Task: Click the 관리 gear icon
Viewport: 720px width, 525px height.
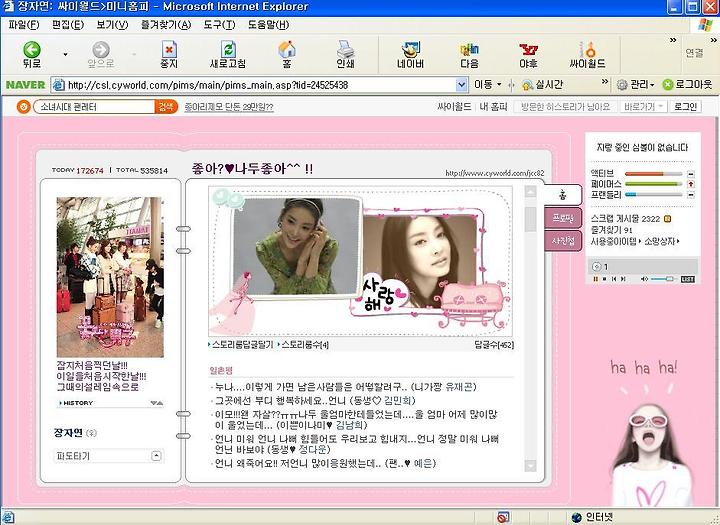Action: point(622,85)
